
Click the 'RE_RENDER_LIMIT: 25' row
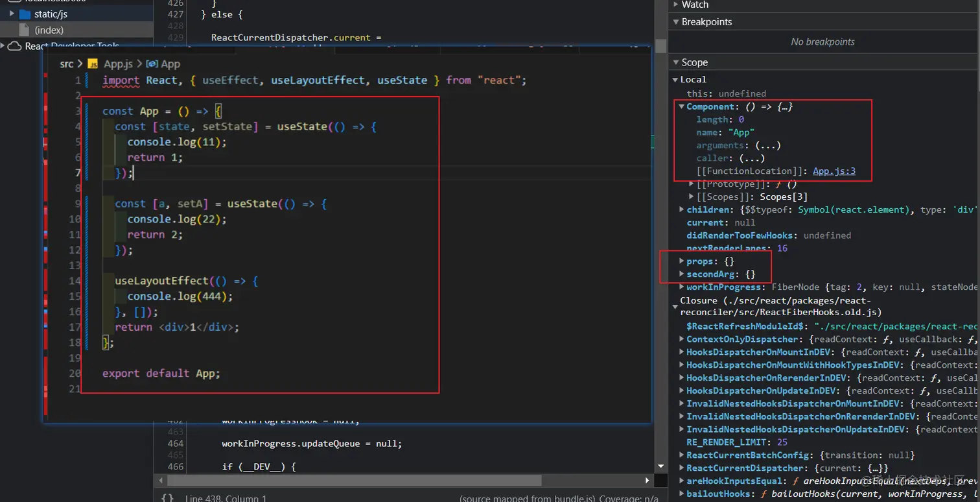(736, 442)
